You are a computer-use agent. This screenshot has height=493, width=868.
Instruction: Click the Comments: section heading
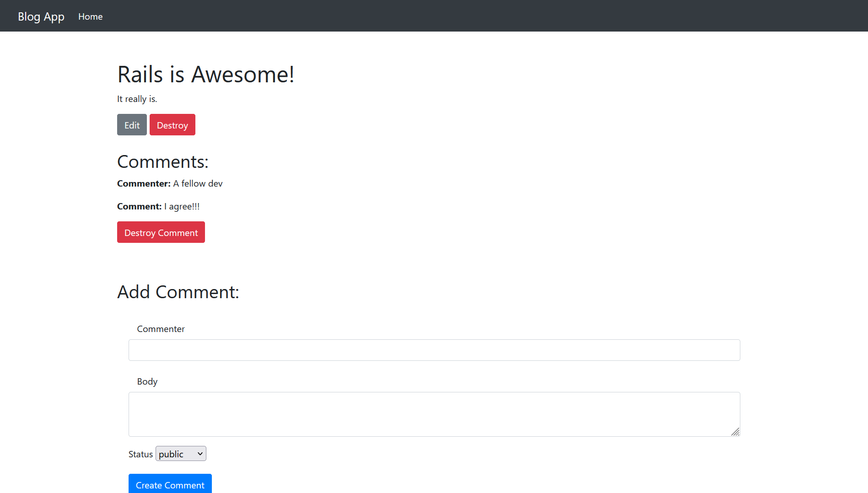pos(162,161)
